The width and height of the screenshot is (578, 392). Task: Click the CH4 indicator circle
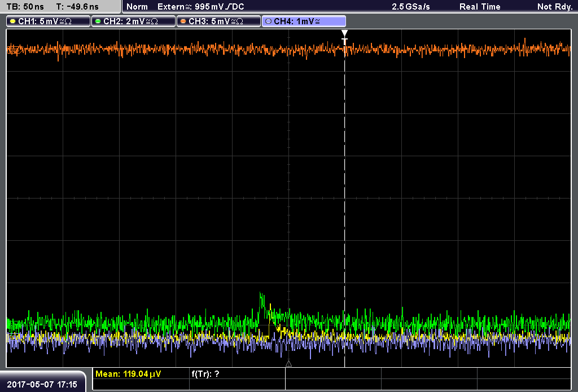tap(268, 21)
